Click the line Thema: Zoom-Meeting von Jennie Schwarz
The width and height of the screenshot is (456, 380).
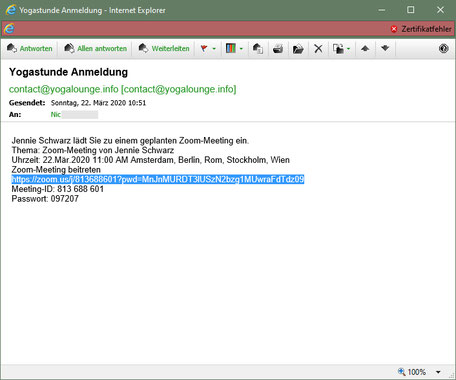point(93,150)
